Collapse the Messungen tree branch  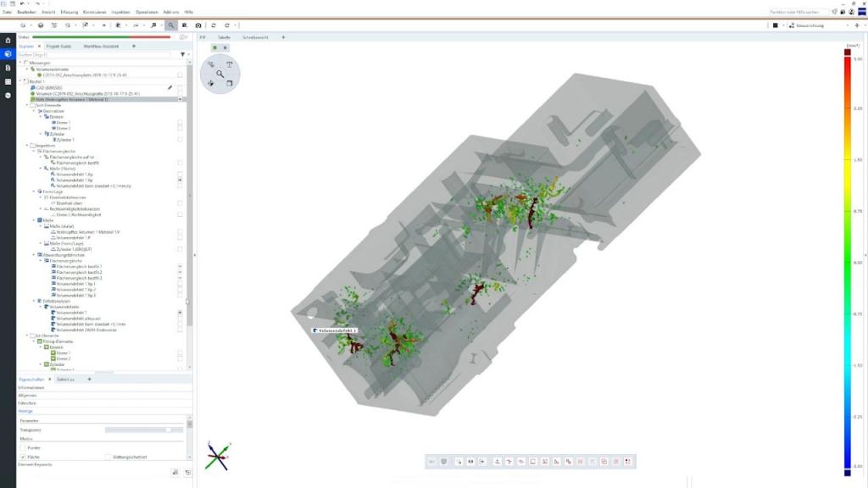pos(21,64)
